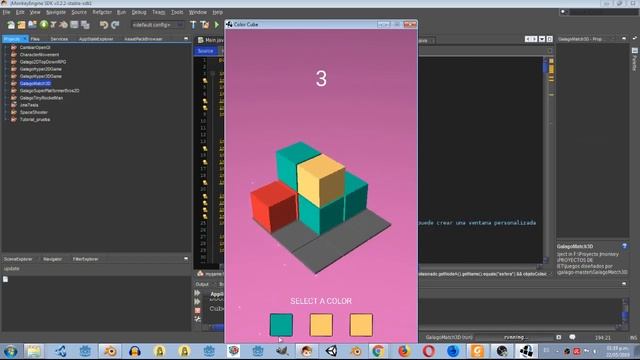This screenshot has height=360, width=640.
Task: Open File Explorer from taskbar
Action: click(34, 351)
